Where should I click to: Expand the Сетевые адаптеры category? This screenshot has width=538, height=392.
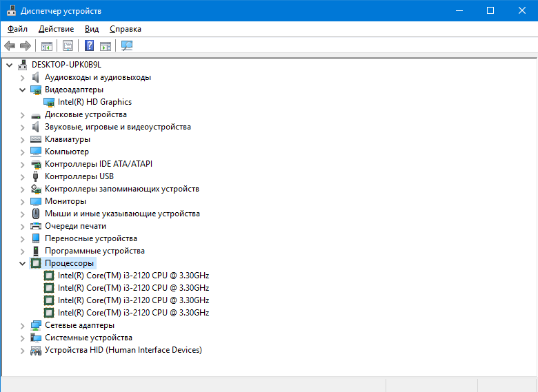[23, 325]
